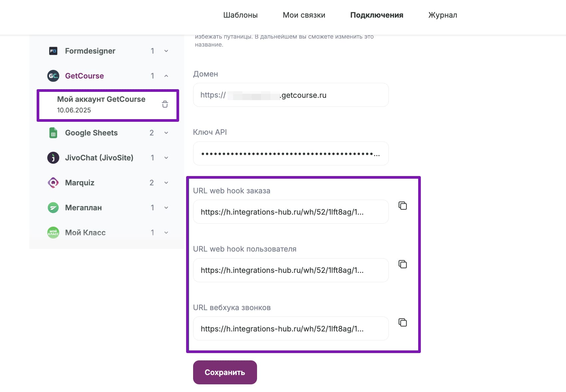
Task: Click the GetCourse label
Action: click(x=85, y=76)
